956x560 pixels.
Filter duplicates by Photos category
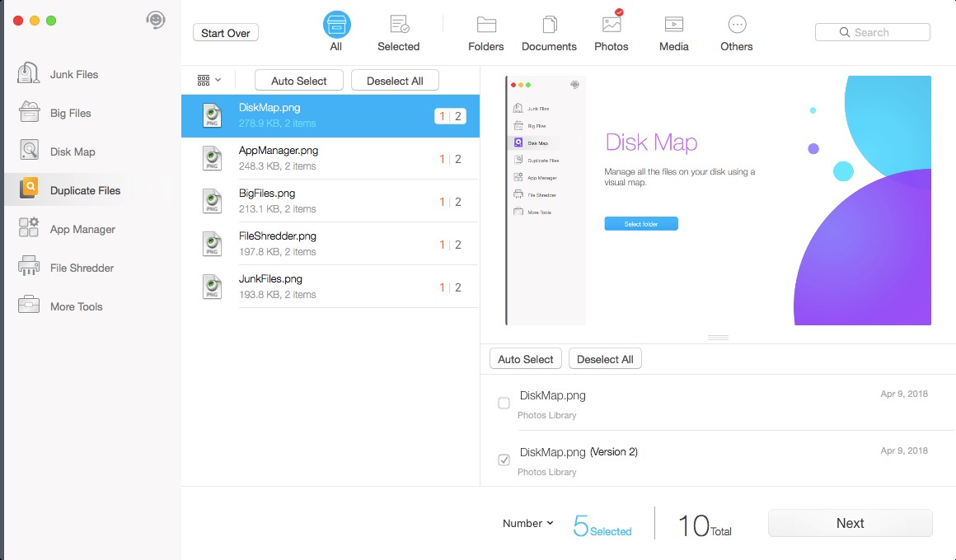click(x=612, y=31)
